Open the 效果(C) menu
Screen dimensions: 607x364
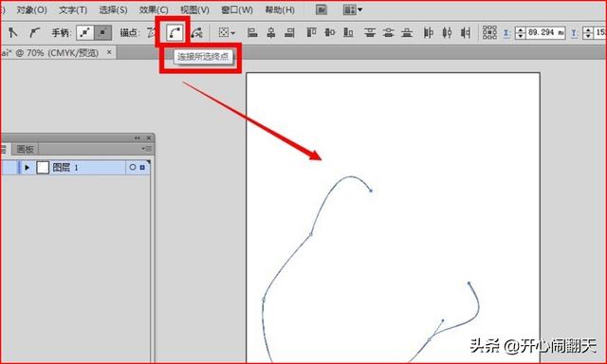tap(154, 10)
